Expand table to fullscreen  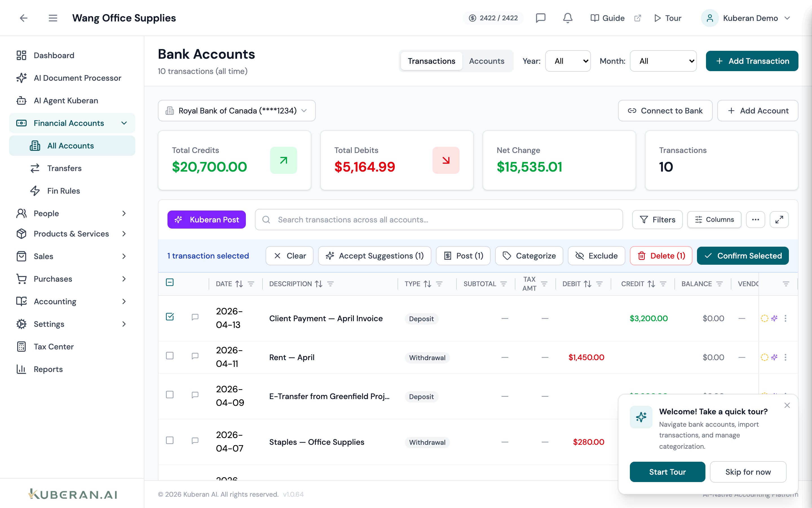pos(779,220)
